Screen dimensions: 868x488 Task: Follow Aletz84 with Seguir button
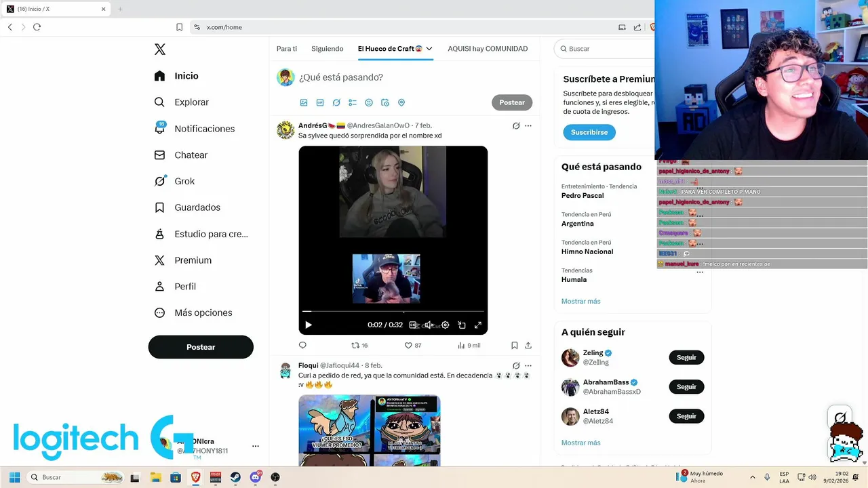(686, 416)
